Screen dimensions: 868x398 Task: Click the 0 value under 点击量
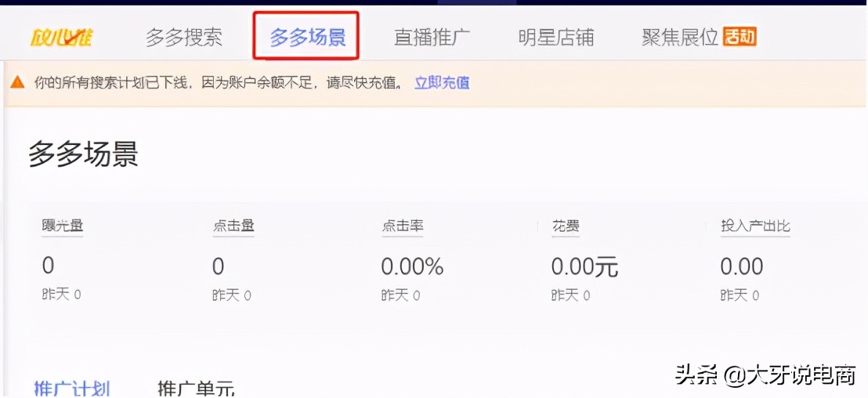219,267
